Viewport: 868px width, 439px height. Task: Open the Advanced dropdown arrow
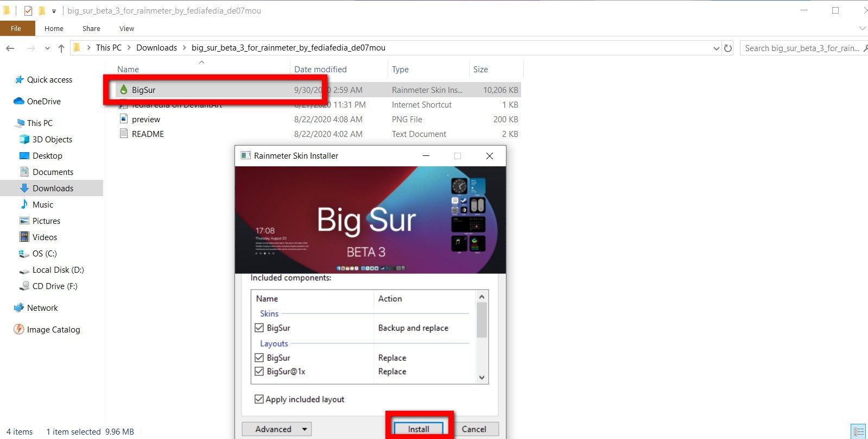pos(305,429)
